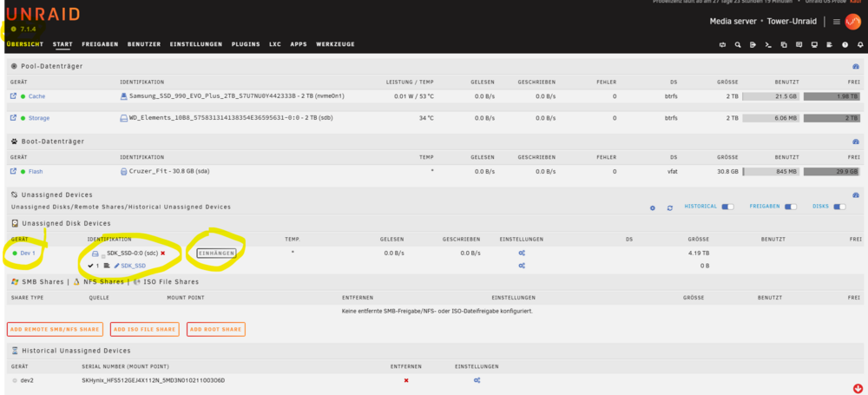Click the SDK_SSD mount point link
Screen dimensions: 868x395
[x=134, y=266]
